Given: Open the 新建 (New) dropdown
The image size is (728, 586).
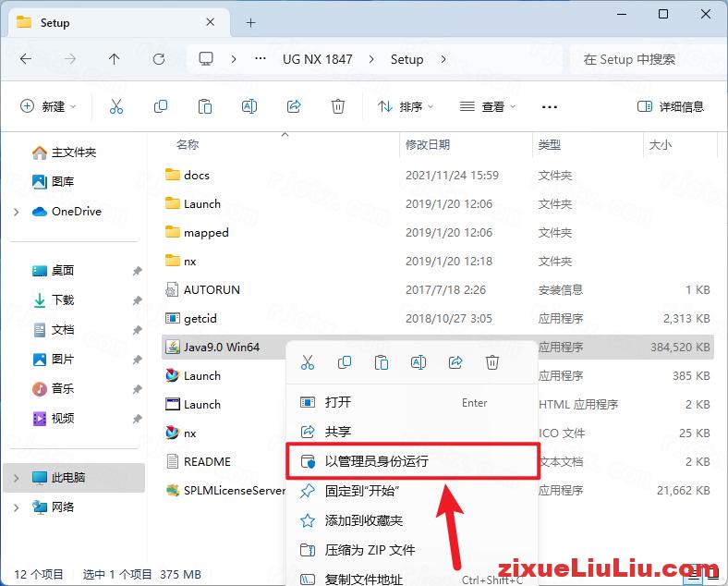Looking at the screenshot, I should pos(48,107).
